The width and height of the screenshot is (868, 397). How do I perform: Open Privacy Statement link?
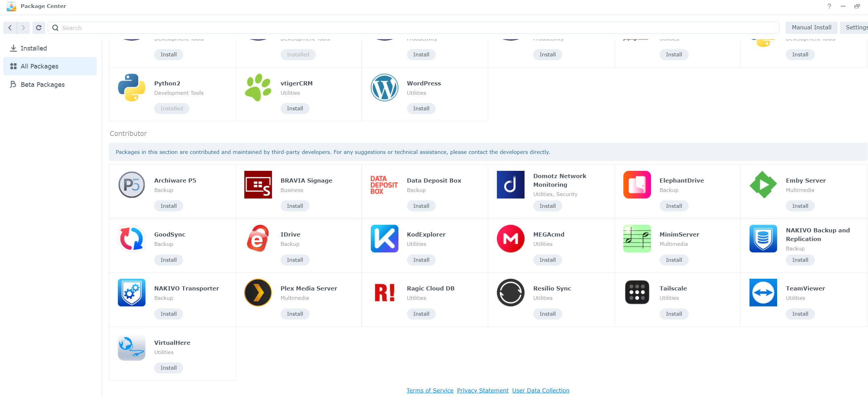pyautogui.click(x=483, y=390)
